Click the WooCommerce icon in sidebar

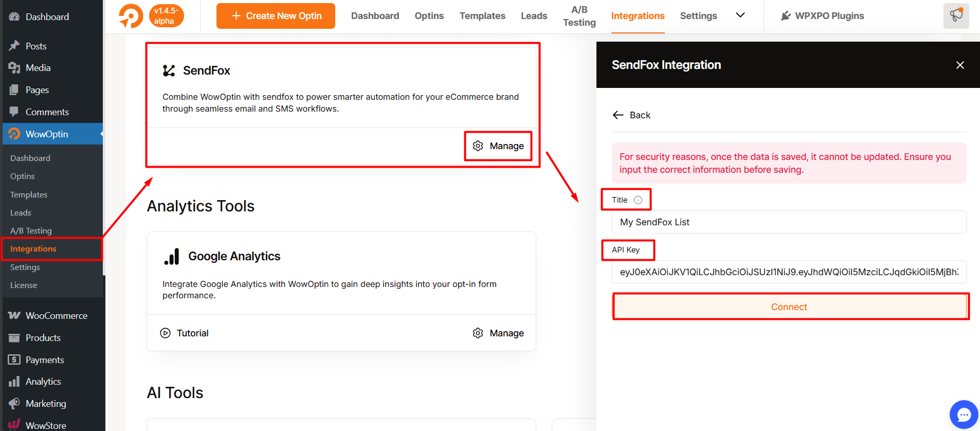pyautogui.click(x=14, y=315)
